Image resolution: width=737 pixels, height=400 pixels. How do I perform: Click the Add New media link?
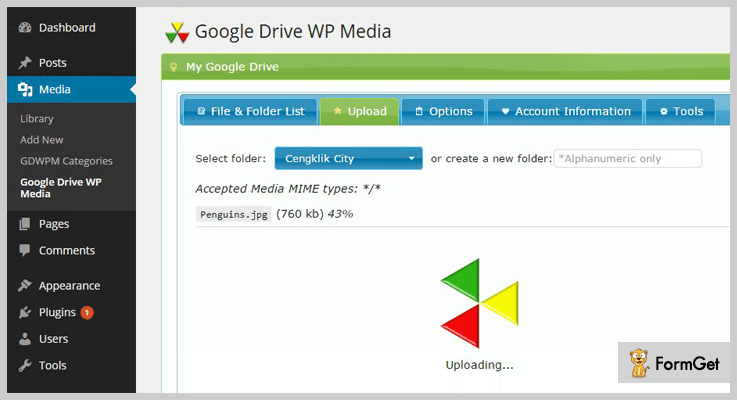[41, 140]
